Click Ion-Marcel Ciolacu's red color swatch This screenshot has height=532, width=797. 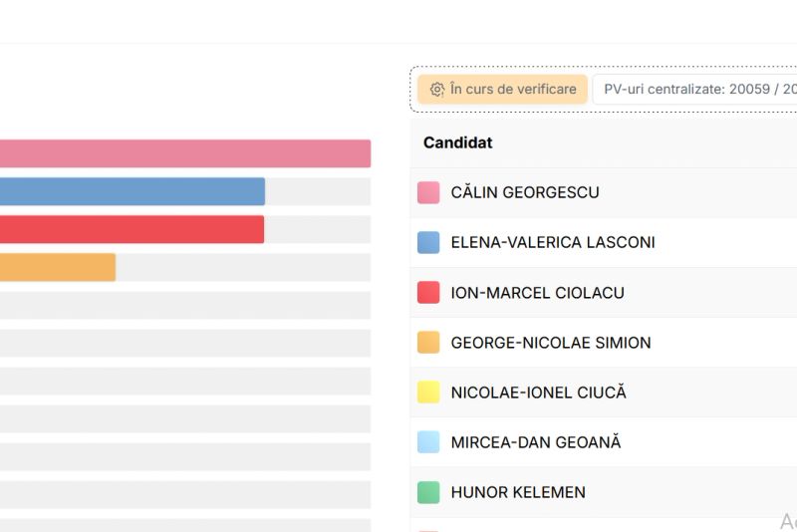(x=428, y=293)
